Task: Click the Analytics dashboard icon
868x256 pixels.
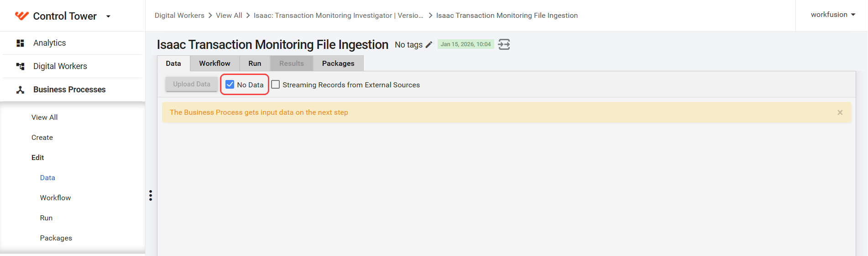Action: tap(20, 43)
